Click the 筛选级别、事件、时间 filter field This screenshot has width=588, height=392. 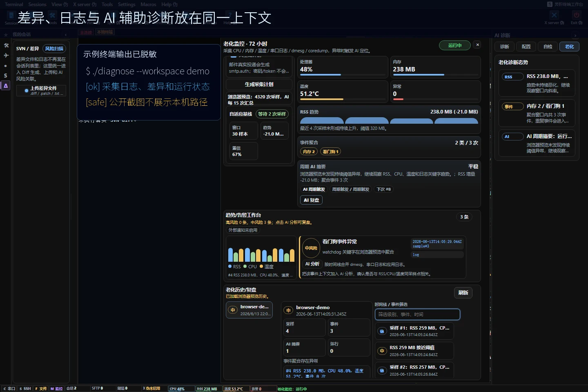point(417,314)
